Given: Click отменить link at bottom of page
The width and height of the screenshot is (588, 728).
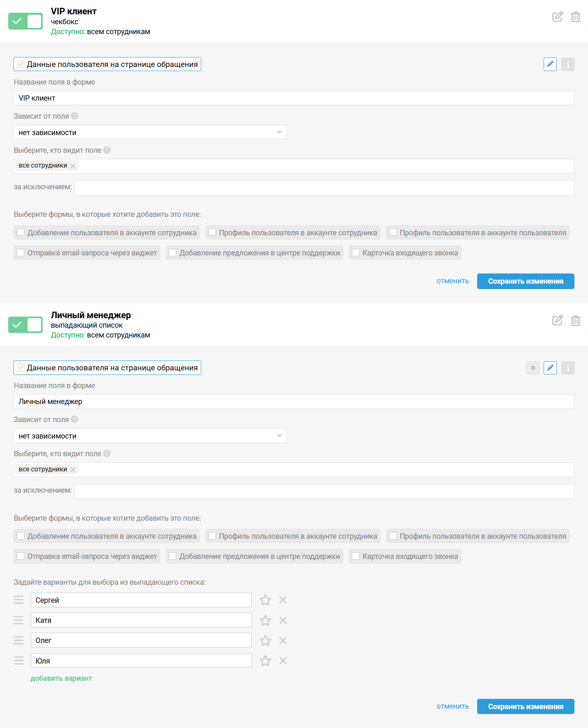Looking at the screenshot, I should pyautogui.click(x=452, y=706).
